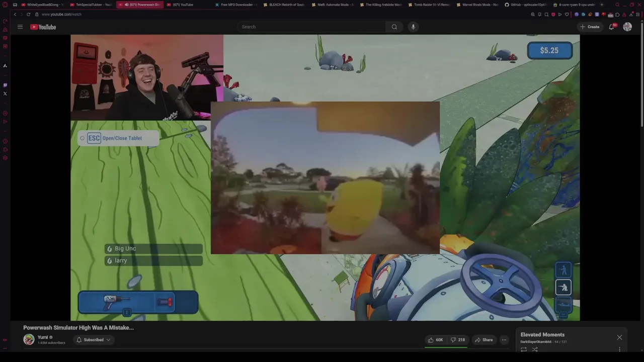Toggle loop playlist in Elevated Moments
Screen dimensions: 644x362
click(524, 349)
